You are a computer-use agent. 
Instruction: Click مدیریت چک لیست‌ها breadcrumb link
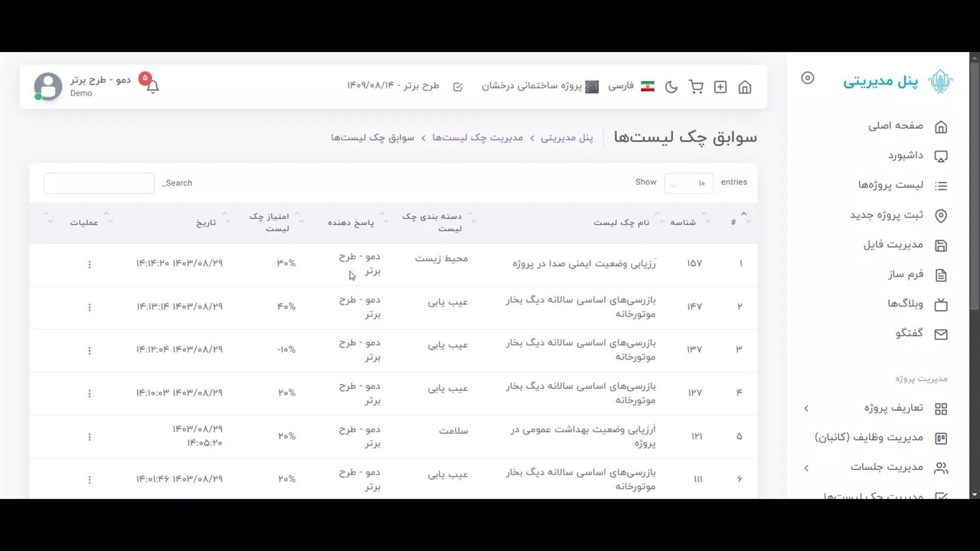click(x=477, y=138)
